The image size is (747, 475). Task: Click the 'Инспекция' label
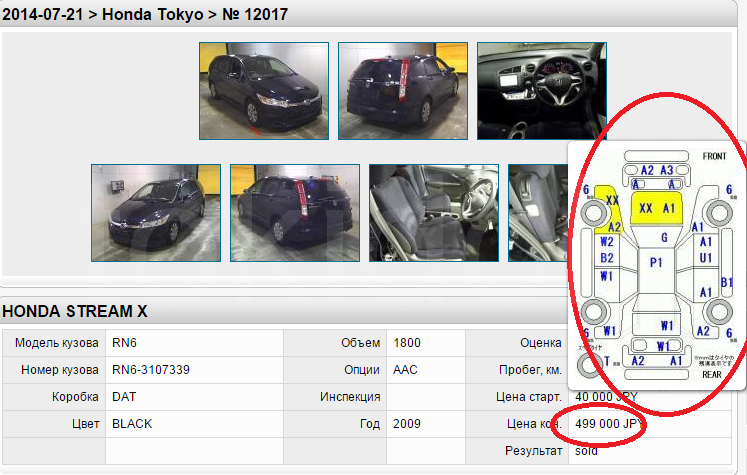coord(350,396)
